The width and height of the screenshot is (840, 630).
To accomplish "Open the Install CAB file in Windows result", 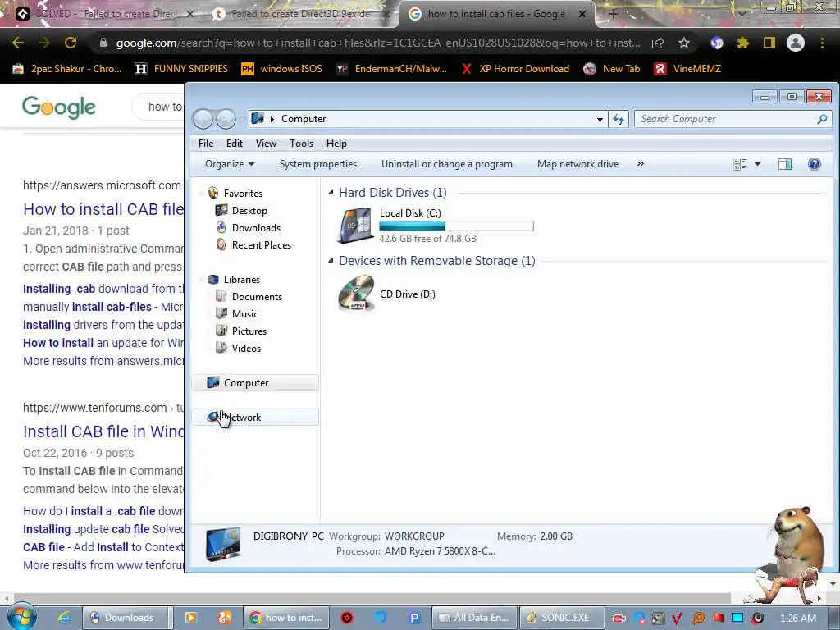I will (103, 431).
